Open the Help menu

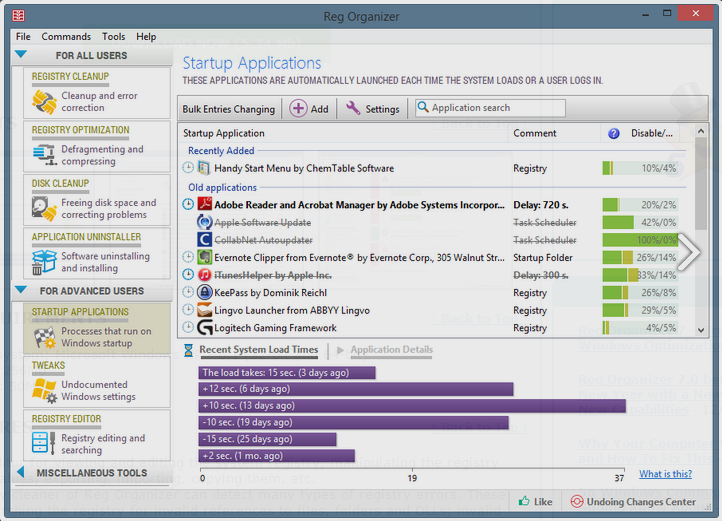tap(146, 36)
